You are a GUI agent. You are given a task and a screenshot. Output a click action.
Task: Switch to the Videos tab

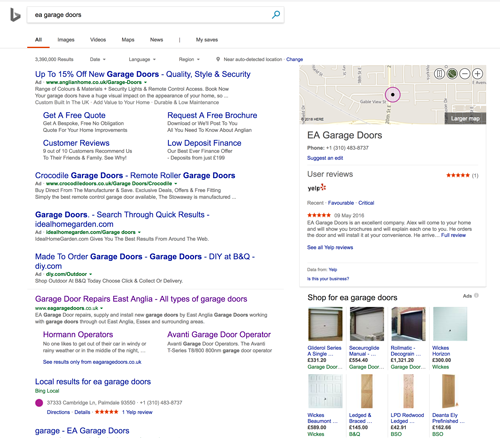(x=98, y=40)
